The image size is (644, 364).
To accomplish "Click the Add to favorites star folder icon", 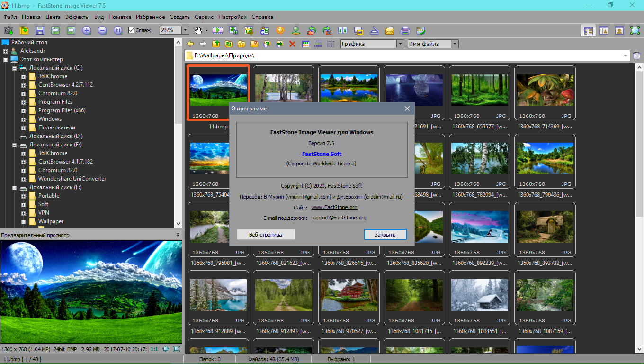I will (x=241, y=44).
